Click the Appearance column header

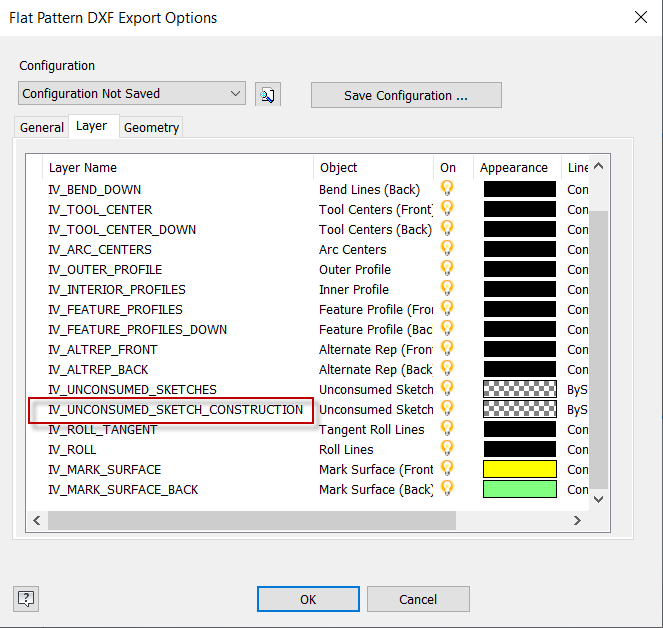pyautogui.click(x=517, y=167)
